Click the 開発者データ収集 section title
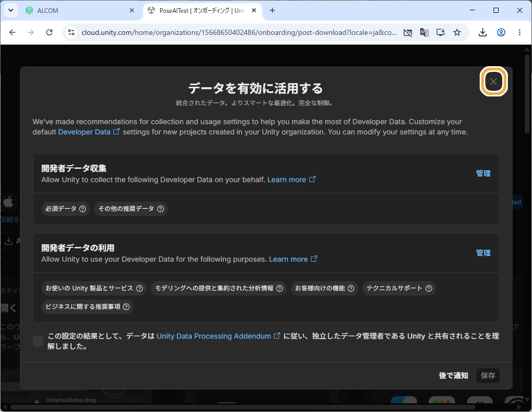Screen dimensions: 532x412 [74, 168]
